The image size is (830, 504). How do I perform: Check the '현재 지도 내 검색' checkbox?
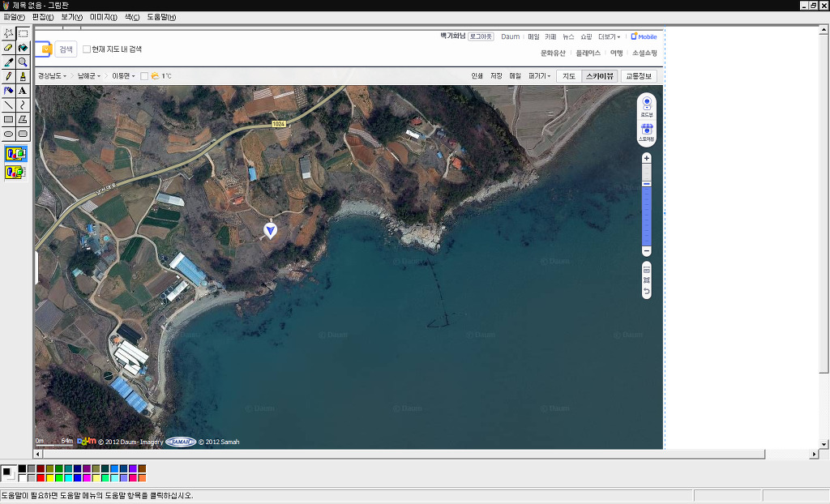pos(87,49)
